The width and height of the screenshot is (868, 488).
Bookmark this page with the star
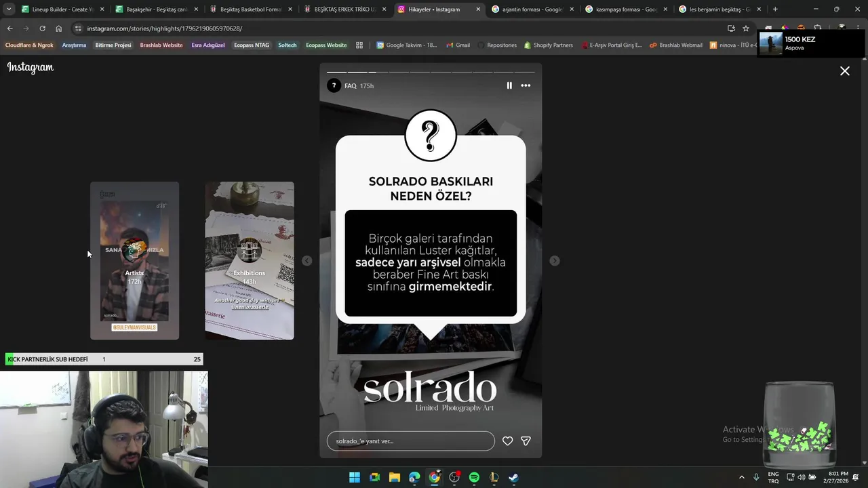tap(746, 28)
